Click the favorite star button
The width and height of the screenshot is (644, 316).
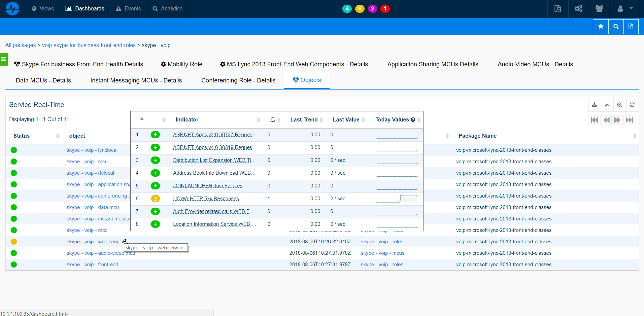pyautogui.click(x=601, y=27)
